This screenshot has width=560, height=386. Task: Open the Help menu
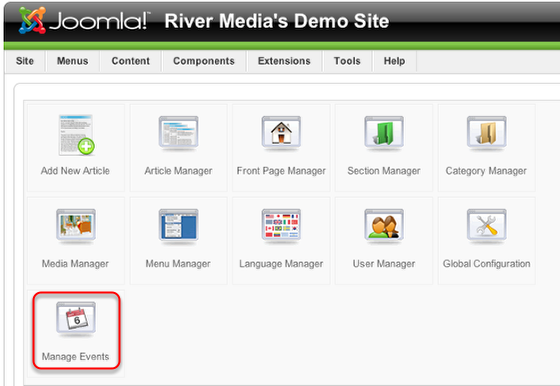[395, 61]
